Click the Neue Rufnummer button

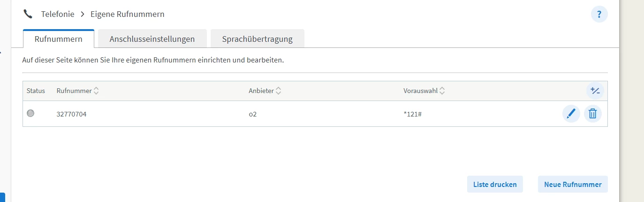click(572, 185)
